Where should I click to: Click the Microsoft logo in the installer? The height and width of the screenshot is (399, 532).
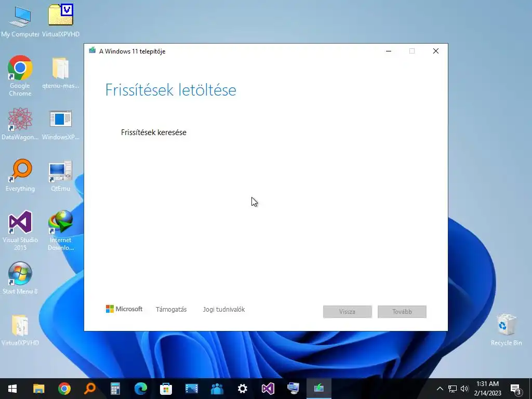click(124, 309)
